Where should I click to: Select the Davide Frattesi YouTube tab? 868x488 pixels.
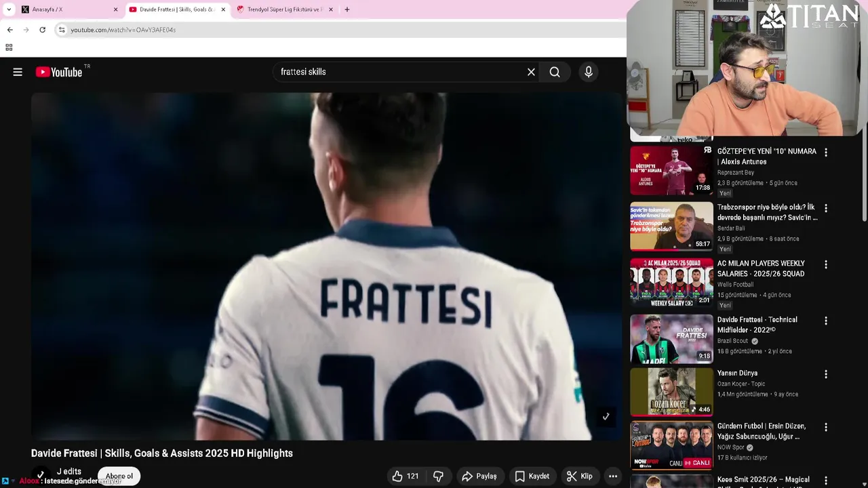[176, 9]
